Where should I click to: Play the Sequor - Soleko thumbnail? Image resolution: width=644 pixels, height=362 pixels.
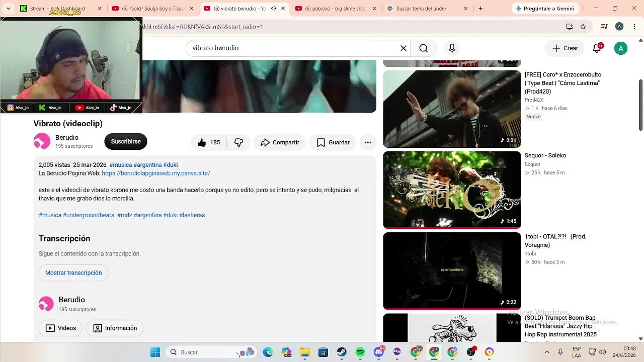pyautogui.click(x=452, y=190)
